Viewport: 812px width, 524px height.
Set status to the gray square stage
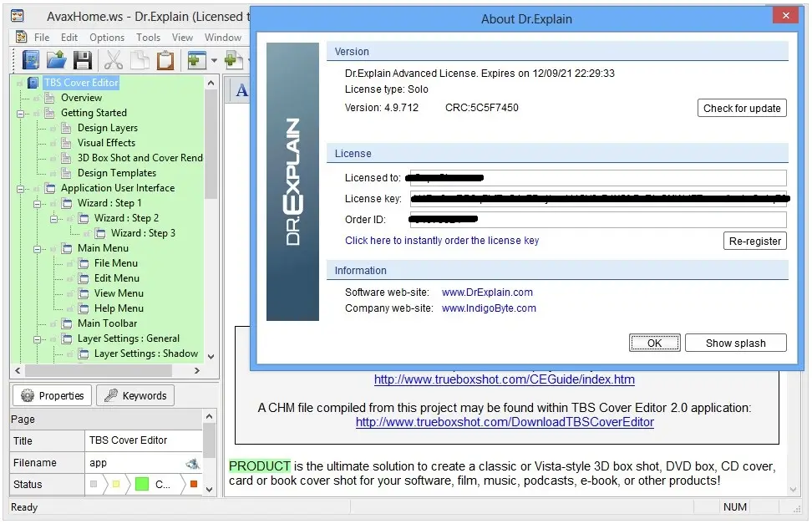[x=94, y=484]
